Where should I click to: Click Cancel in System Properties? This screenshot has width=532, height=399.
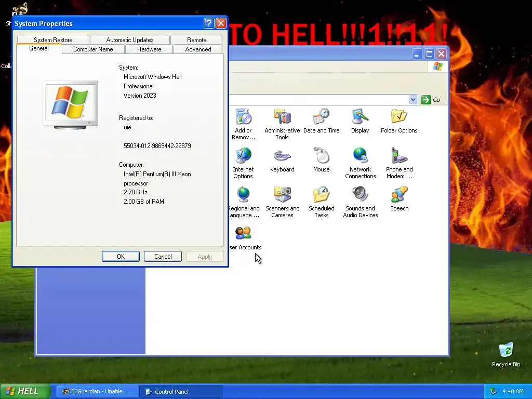click(x=163, y=257)
